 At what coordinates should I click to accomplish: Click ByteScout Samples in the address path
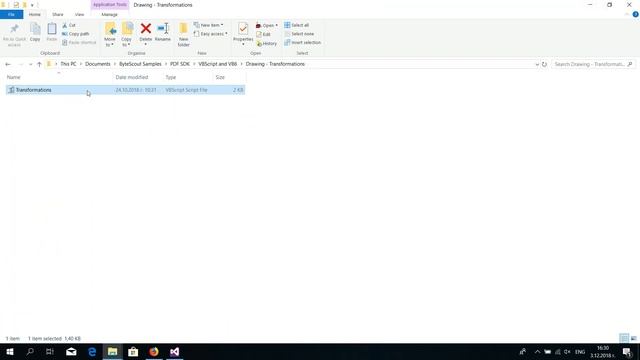[140, 64]
